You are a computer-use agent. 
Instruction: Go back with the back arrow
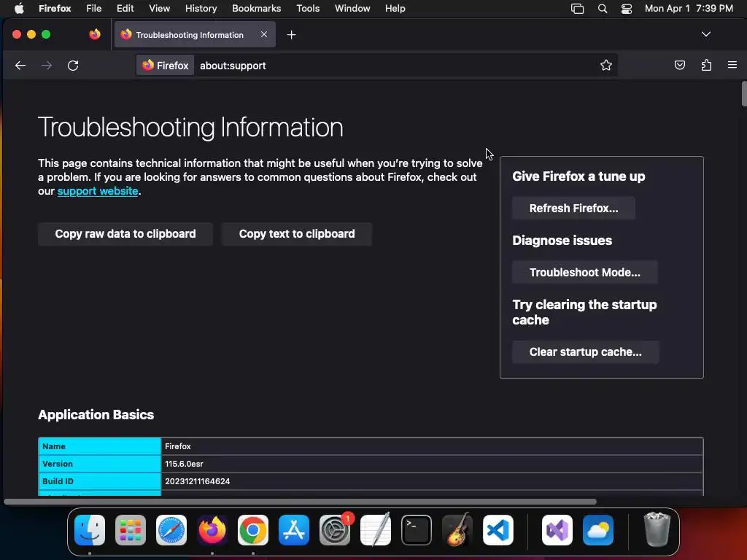[20, 65]
